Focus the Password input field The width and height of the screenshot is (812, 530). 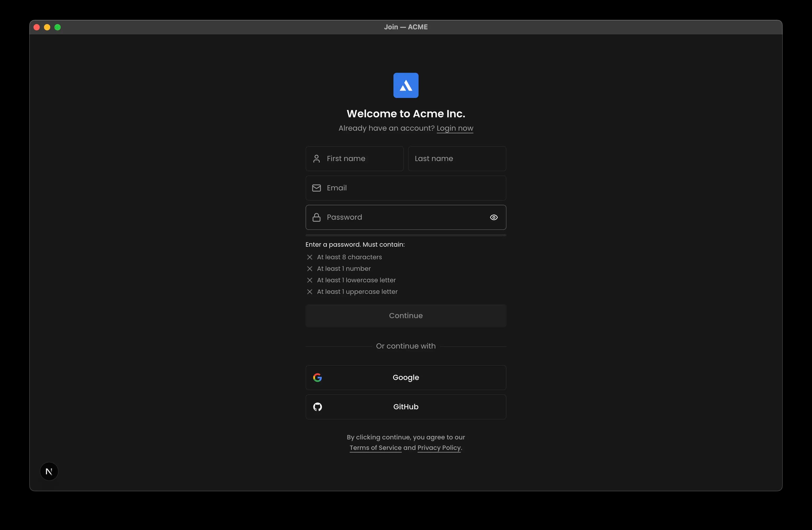click(403, 218)
